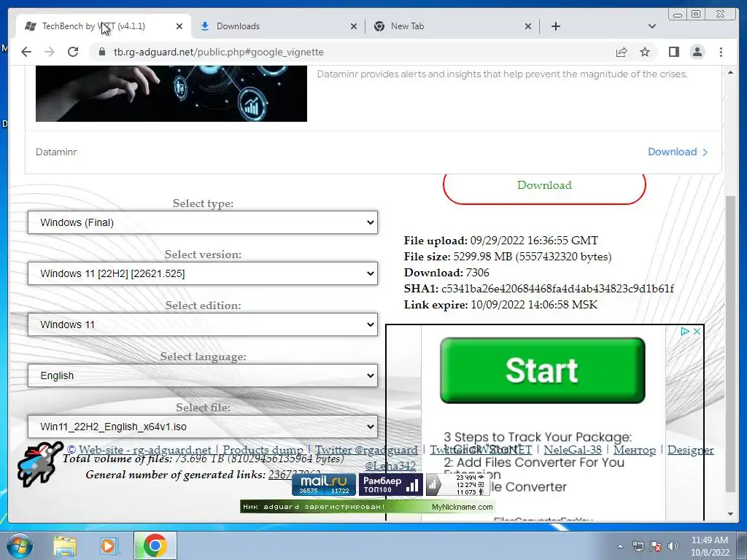Close the New Tab tab
The image size is (747, 560).
click(528, 26)
